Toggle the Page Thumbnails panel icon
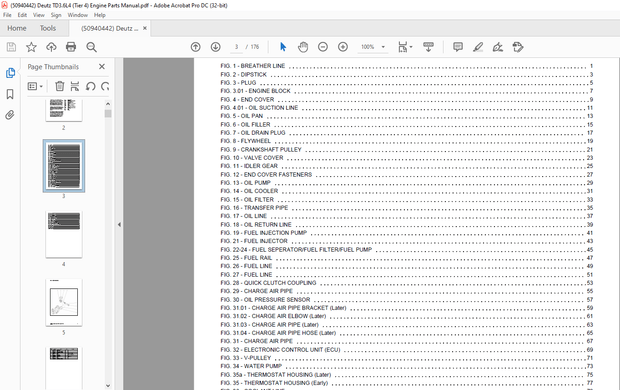The width and height of the screenshot is (620, 390). tap(10, 73)
